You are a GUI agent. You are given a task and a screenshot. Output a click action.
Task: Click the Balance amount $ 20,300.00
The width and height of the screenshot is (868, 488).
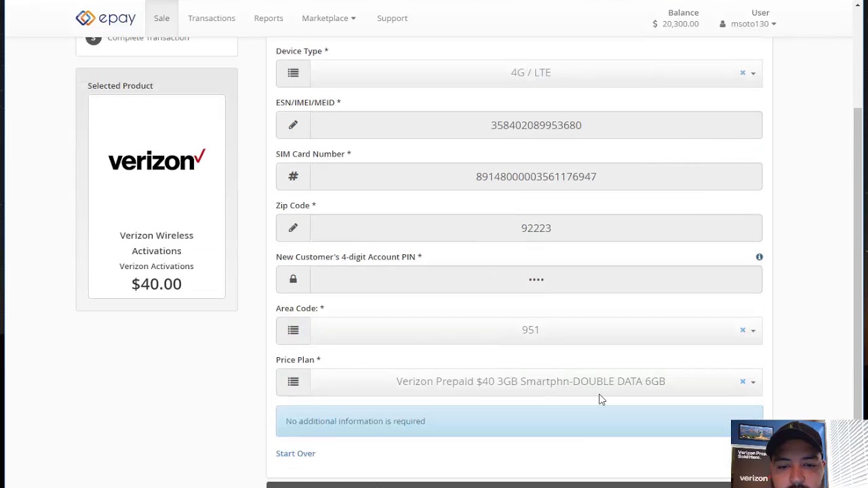coord(675,24)
